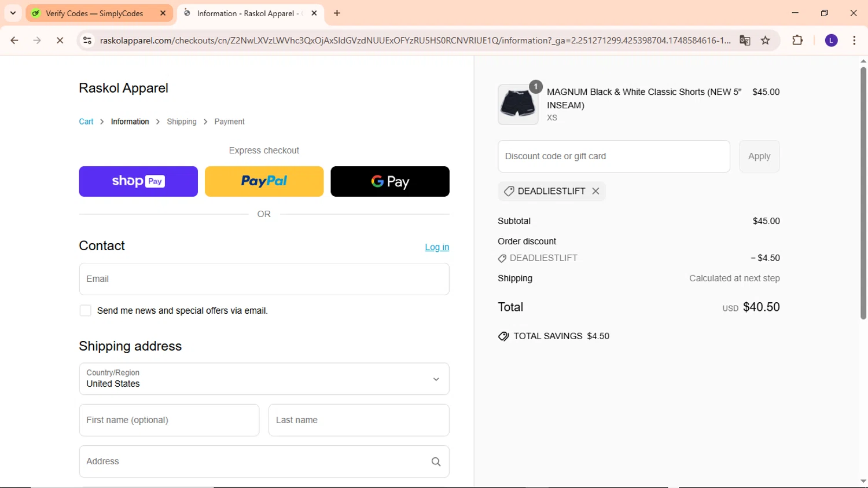The width and height of the screenshot is (868, 488).
Task: Click the page vertical scrollbar thumb
Action: click(863, 193)
